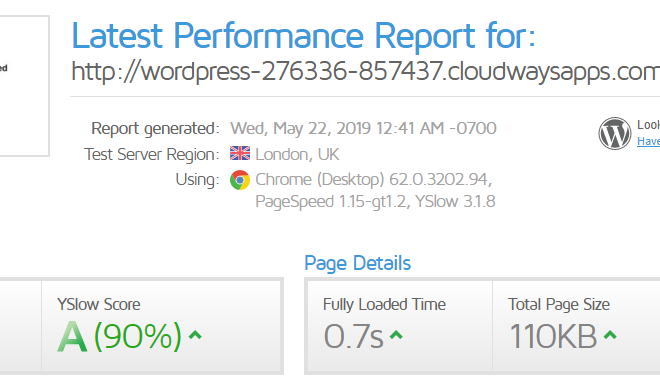Click the green arrow beside 0.7s
660x390 pixels.
[396, 335]
